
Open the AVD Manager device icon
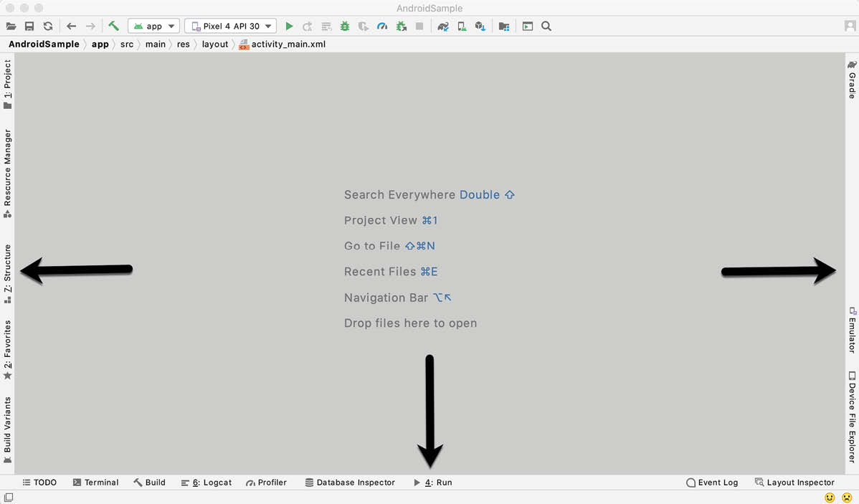[462, 27]
